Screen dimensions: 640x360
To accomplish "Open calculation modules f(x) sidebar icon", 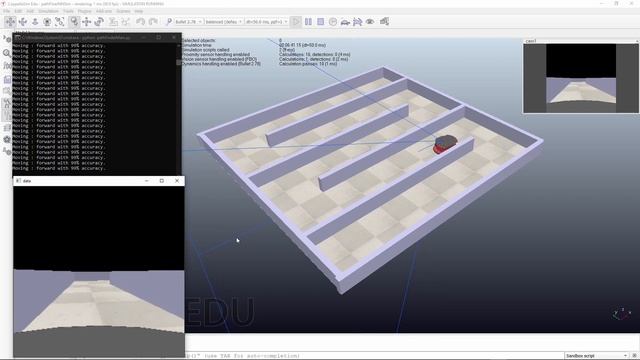I will pyautogui.click(x=7, y=66).
